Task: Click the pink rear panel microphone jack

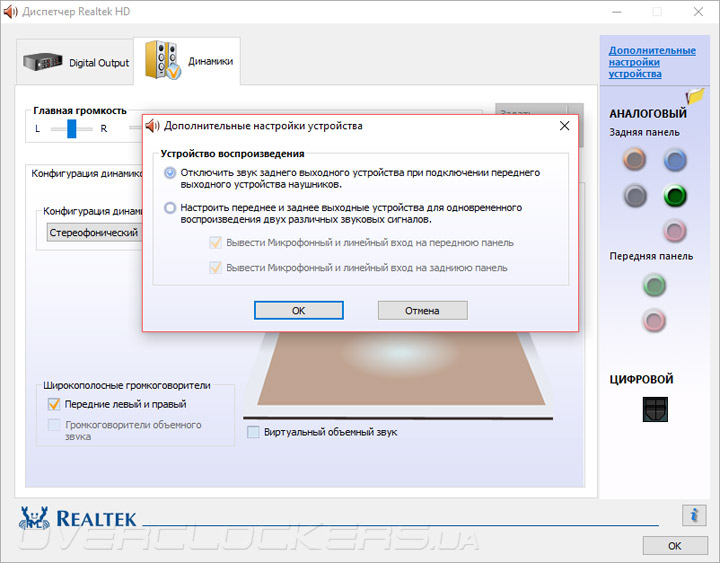Action: tap(675, 231)
